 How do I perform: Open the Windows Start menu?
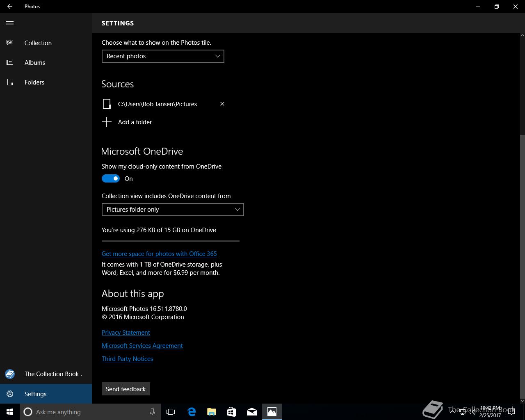(10, 412)
